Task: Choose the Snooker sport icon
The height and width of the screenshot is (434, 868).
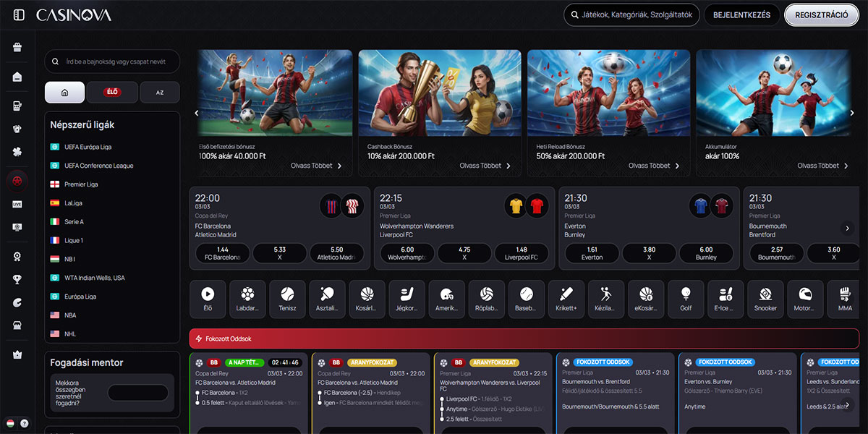Action: pyautogui.click(x=765, y=299)
